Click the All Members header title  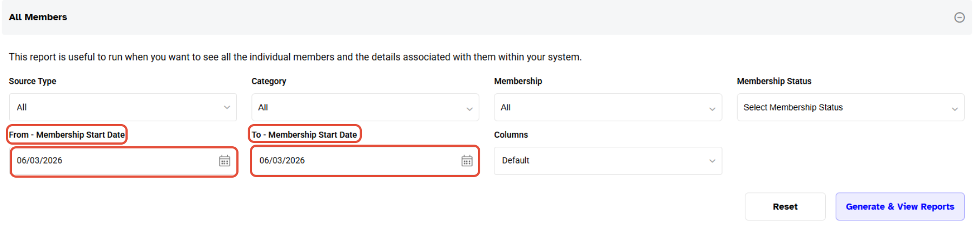38,17
